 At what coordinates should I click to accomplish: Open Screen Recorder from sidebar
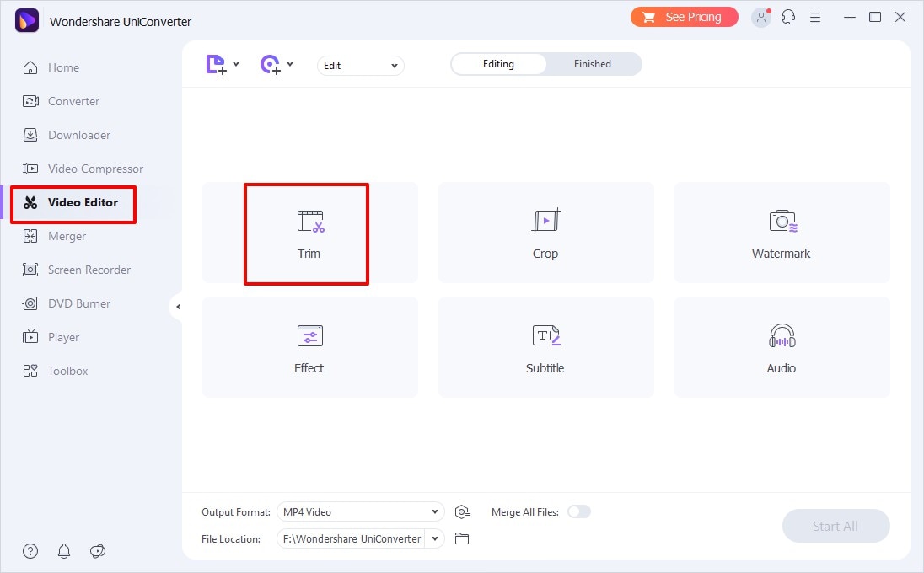click(x=77, y=270)
